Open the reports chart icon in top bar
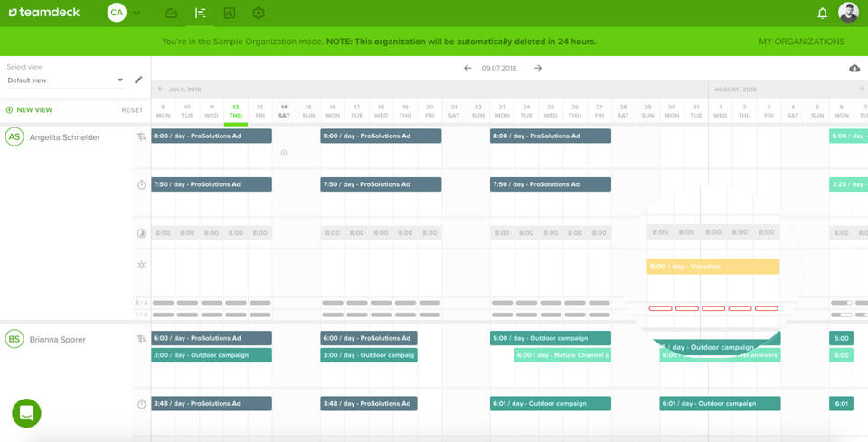 (230, 14)
